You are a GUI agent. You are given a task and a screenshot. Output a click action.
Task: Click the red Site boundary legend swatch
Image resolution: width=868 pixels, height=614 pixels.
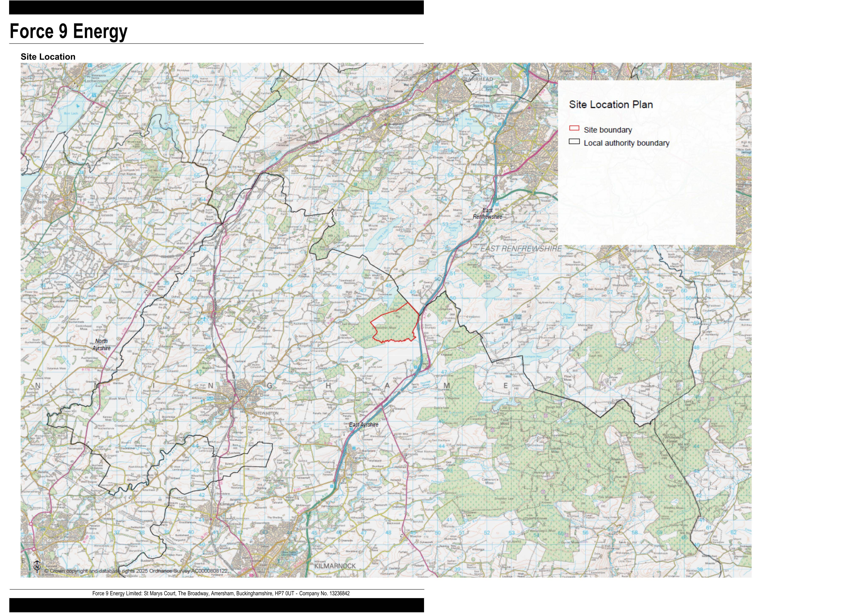coord(574,128)
